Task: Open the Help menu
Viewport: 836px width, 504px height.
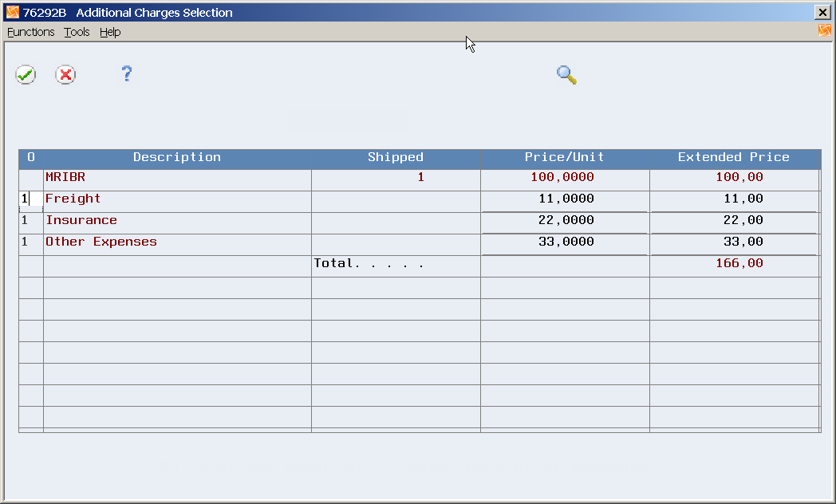Action: click(110, 32)
